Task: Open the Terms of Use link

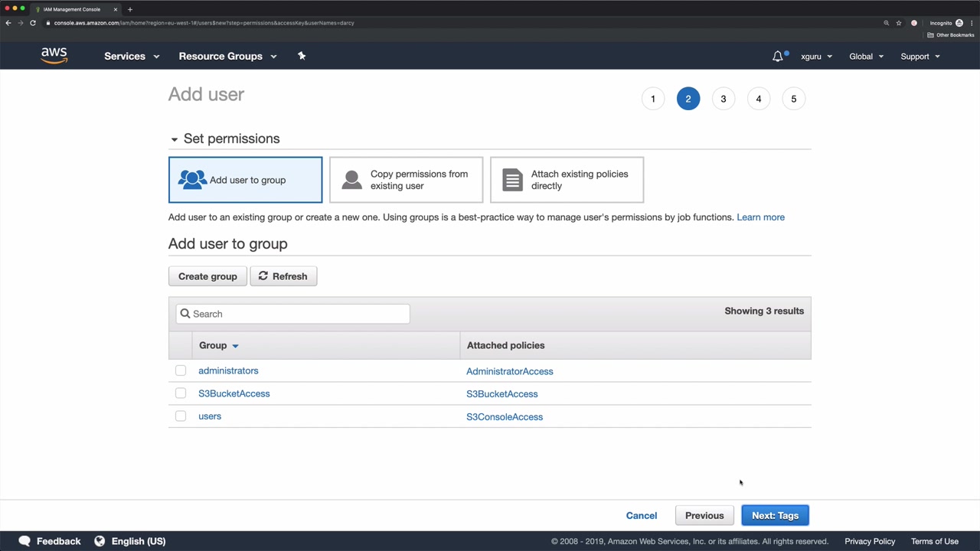Action: [x=935, y=541]
